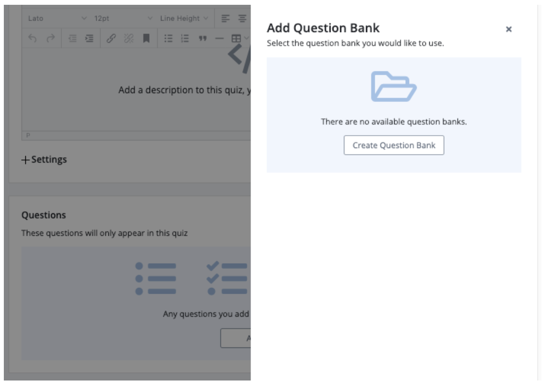Open the Line Height dropdown
Viewport: 549px width, 392px height.
(x=184, y=18)
